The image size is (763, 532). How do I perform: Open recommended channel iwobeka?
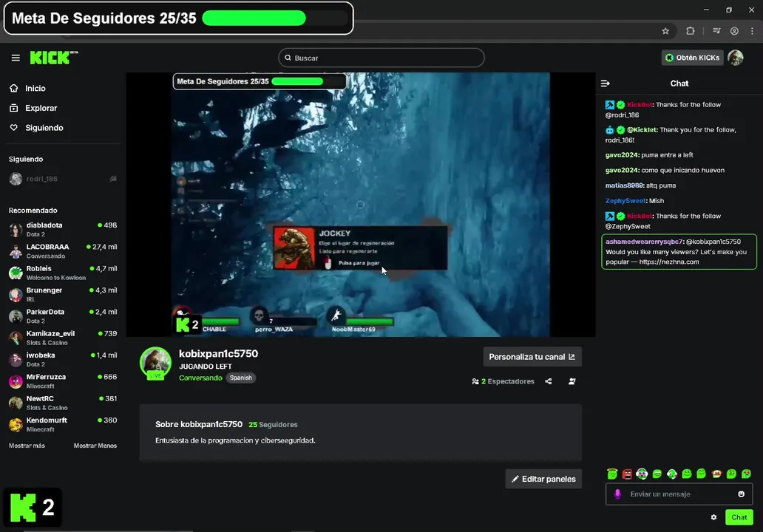pos(63,359)
